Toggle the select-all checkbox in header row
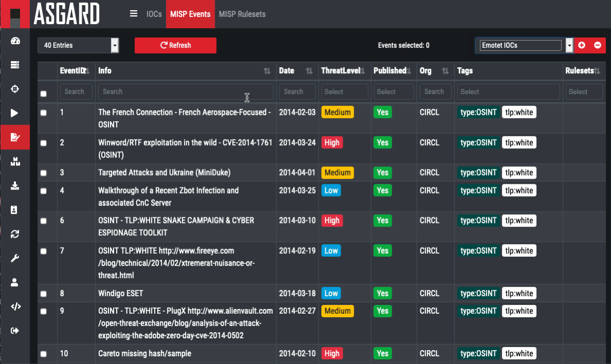 tap(44, 93)
